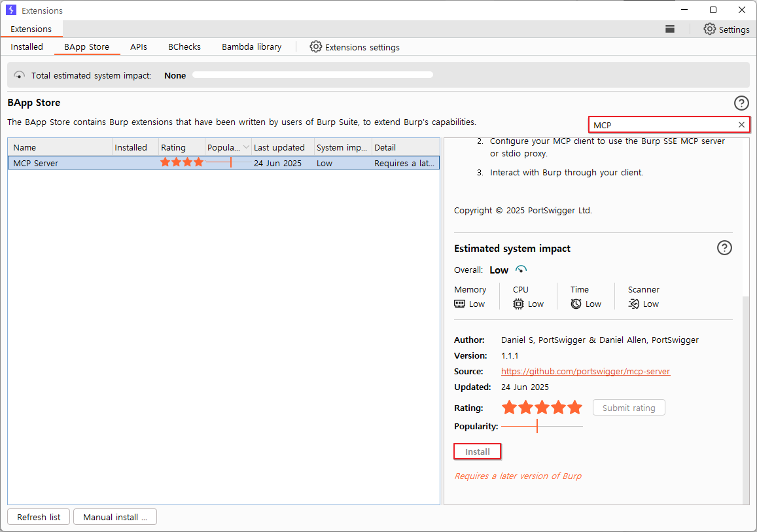Open the BChecks tab
This screenshot has width=757, height=532.
point(185,47)
